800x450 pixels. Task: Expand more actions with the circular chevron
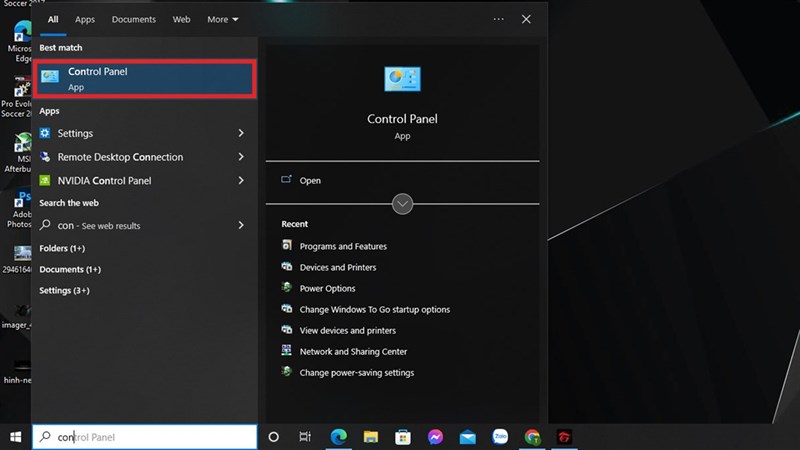click(403, 204)
